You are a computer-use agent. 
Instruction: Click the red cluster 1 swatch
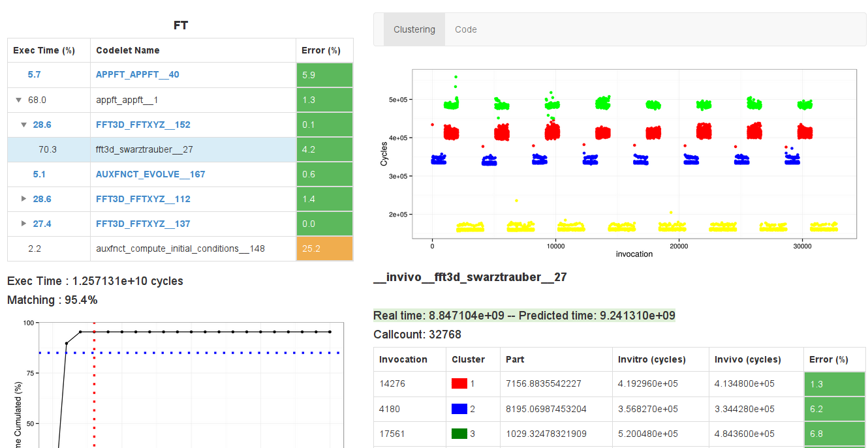coord(459,384)
